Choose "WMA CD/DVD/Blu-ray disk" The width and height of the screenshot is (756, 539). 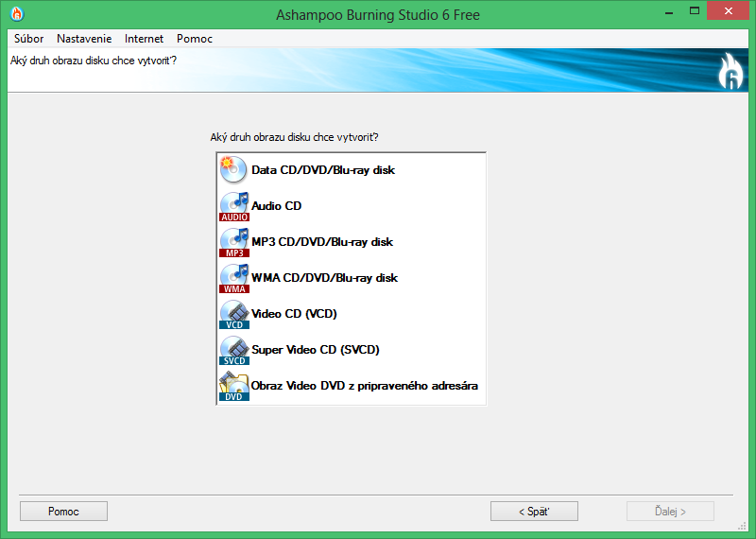351,278
